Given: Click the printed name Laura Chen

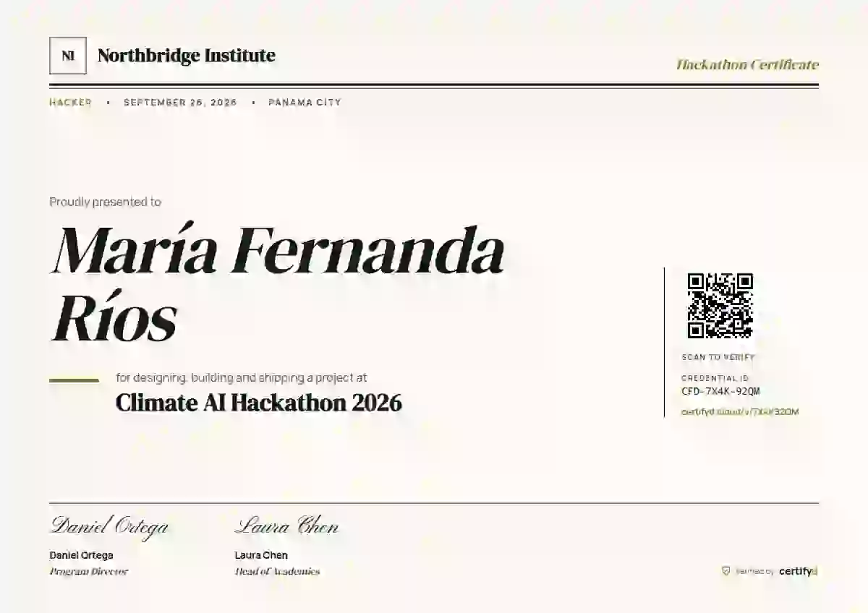Looking at the screenshot, I should 261,555.
